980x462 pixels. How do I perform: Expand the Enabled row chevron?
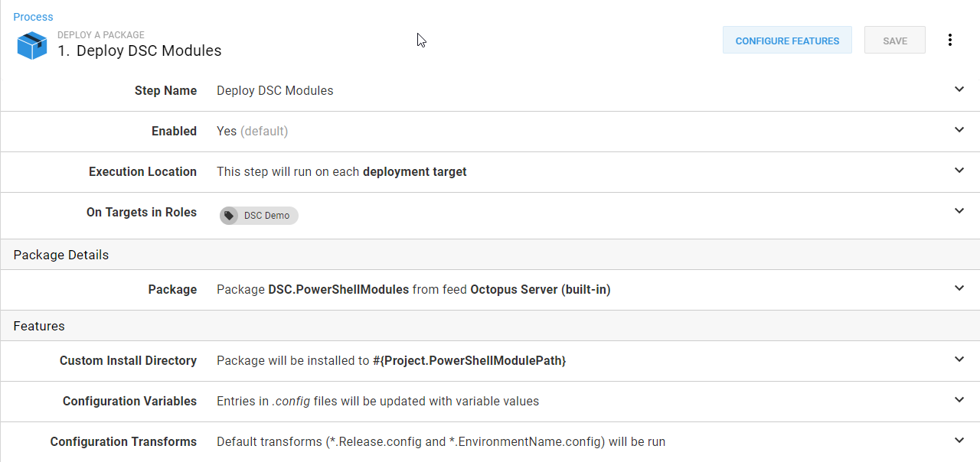959,130
